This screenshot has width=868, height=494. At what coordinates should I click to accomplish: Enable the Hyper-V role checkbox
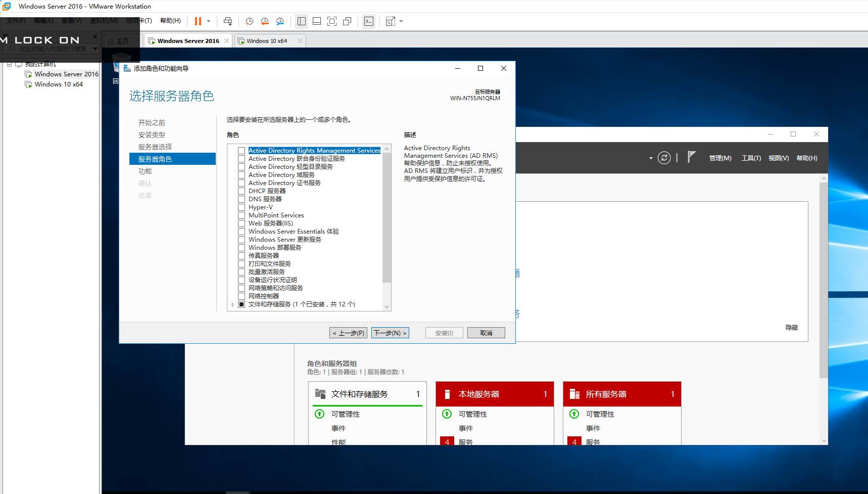pos(242,207)
